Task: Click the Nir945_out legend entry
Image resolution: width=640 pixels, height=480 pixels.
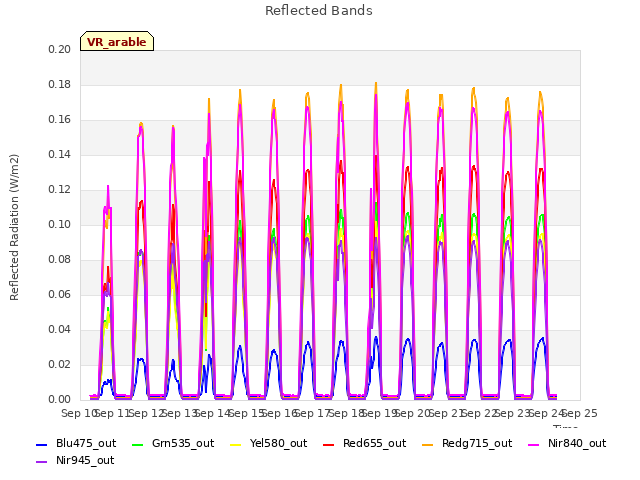Action: [x=75, y=461]
